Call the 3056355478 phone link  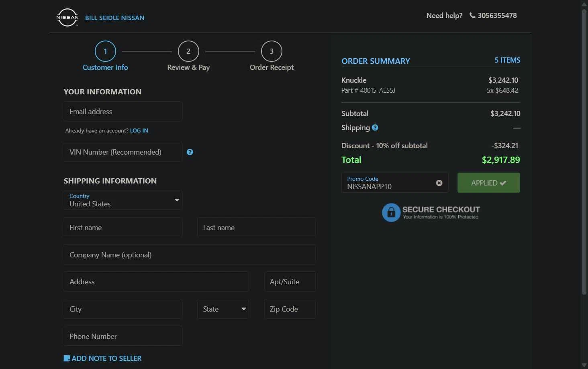497,16
